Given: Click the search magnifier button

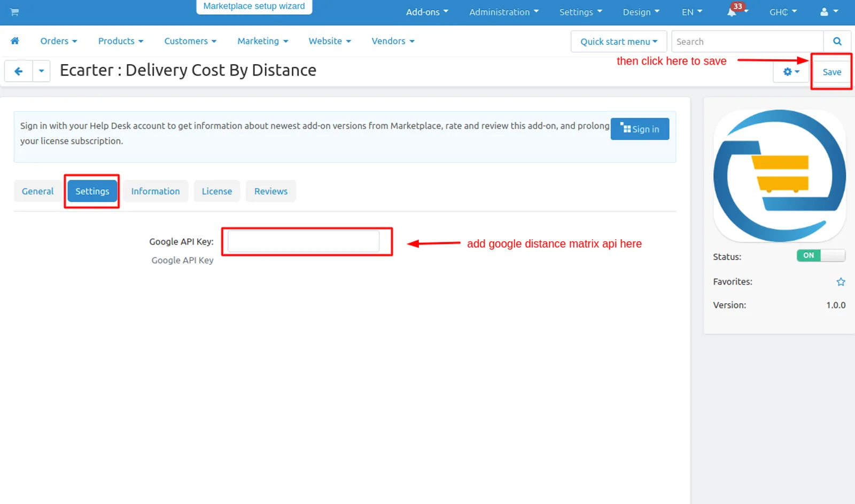Looking at the screenshot, I should click(x=837, y=41).
